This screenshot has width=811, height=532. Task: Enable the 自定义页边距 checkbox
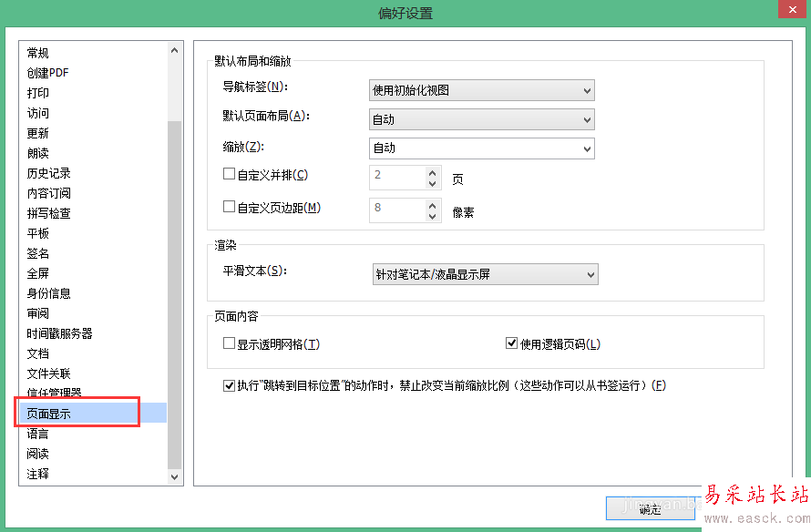(230, 208)
